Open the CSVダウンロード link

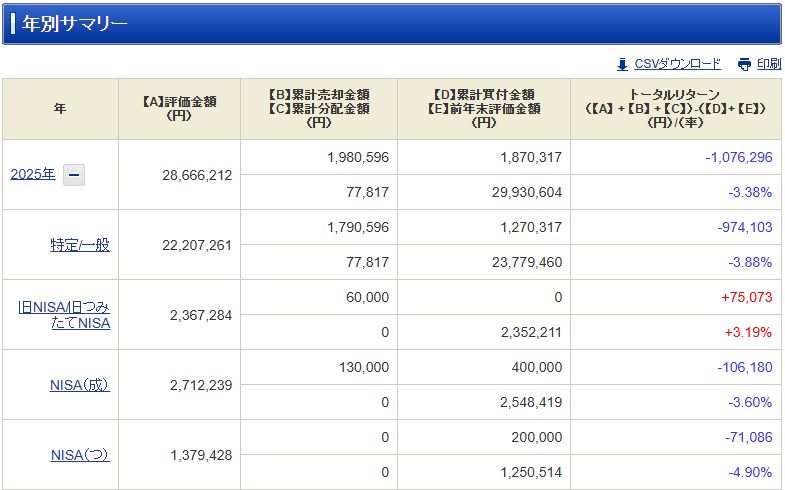pyautogui.click(x=677, y=64)
